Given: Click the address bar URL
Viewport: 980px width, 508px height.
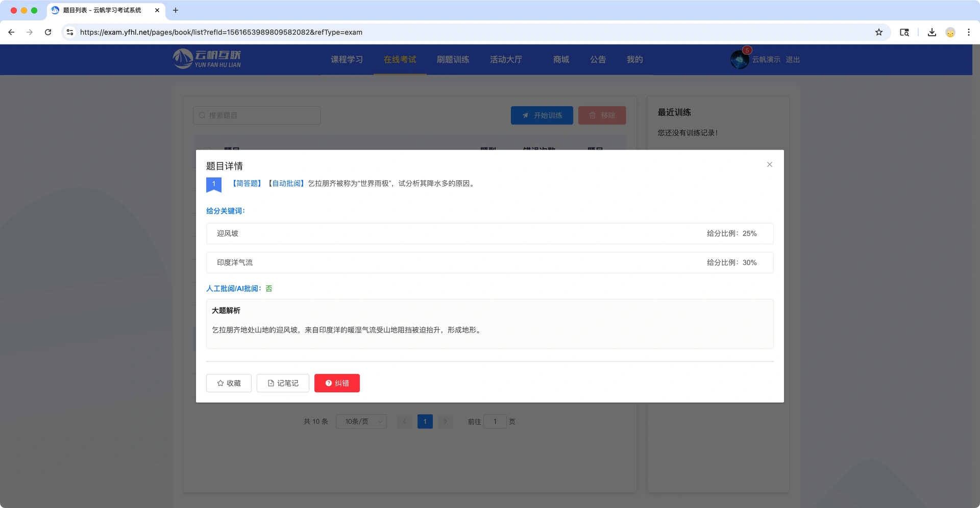Looking at the screenshot, I should click(x=221, y=32).
